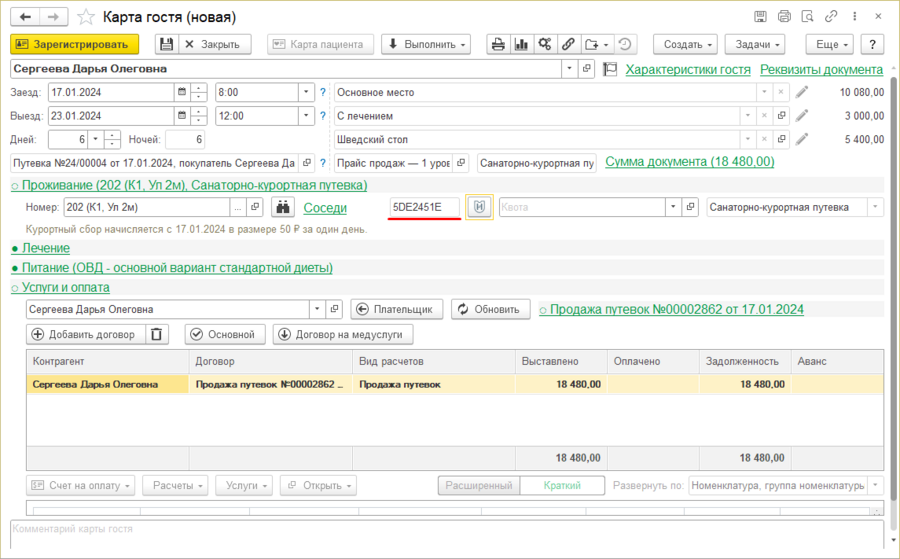900x559 pixels.
Task: Click the highlighted icon beside the 5DE2451E code
Action: point(479,207)
